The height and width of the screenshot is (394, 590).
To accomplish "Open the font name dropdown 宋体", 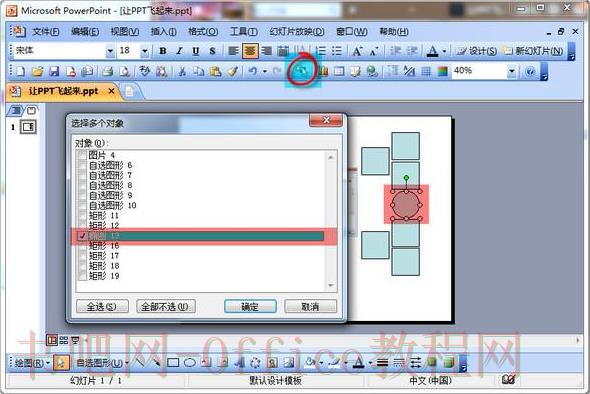I will (x=110, y=51).
